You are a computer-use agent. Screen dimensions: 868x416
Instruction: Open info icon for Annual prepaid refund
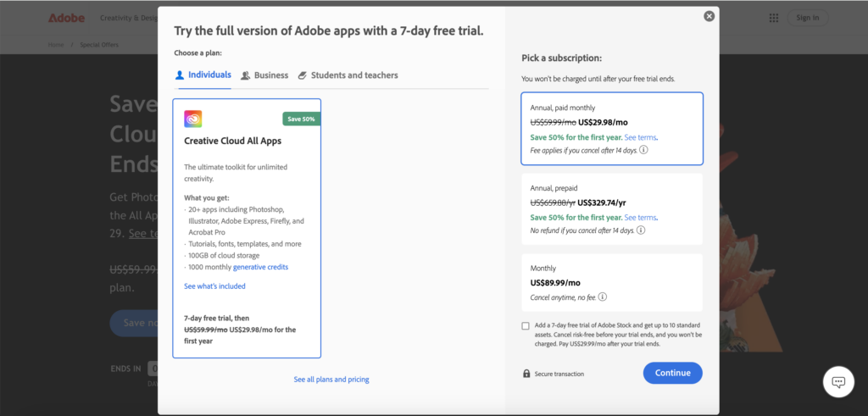[x=641, y=230]
